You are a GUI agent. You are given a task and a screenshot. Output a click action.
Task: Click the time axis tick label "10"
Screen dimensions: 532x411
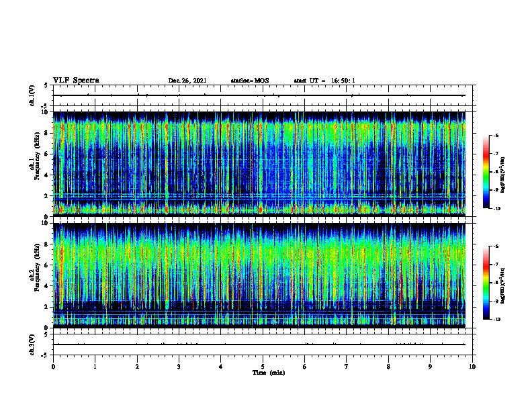point(472,367)
